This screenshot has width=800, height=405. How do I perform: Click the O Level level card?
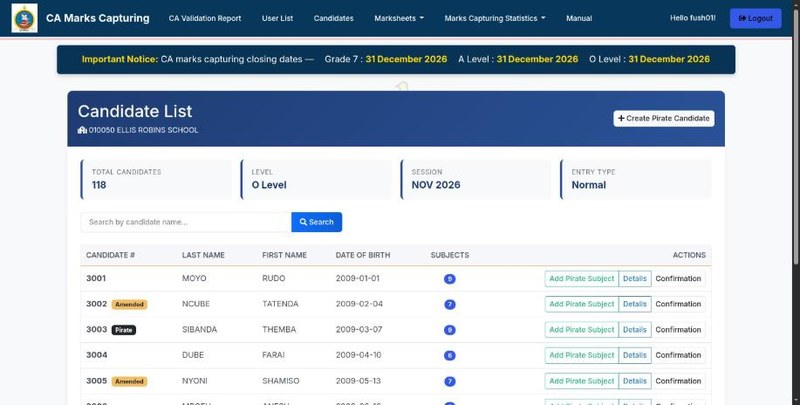coord(316,180)
